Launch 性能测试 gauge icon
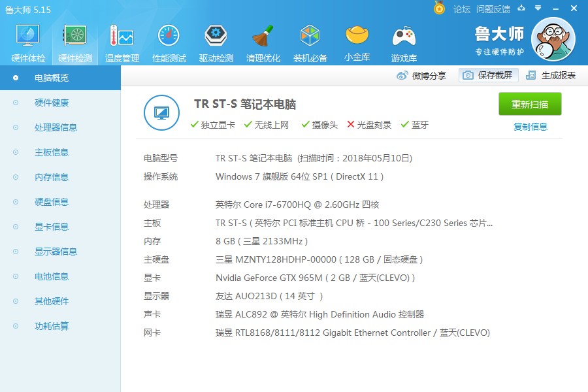588x392 pixels. point(169,36)
